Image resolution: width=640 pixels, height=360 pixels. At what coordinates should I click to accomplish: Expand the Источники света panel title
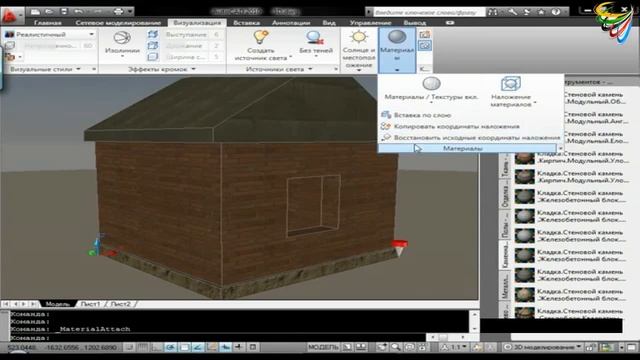tap(279, 69)
